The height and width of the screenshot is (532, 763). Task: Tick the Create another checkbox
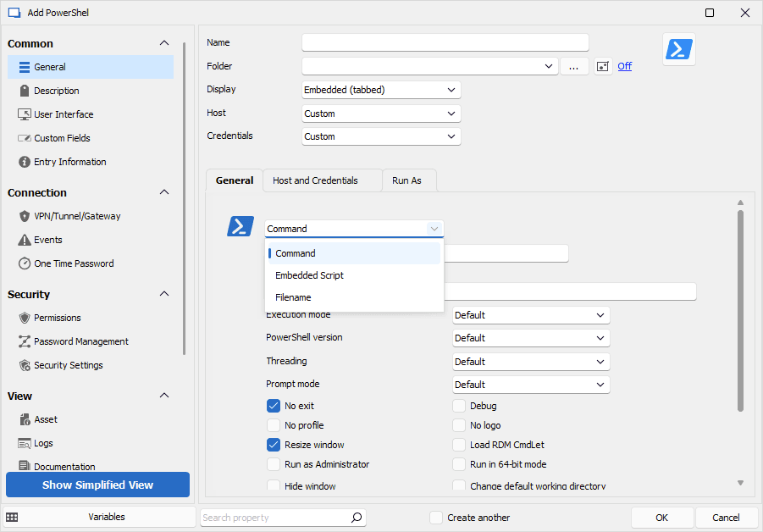coord(436,518)
